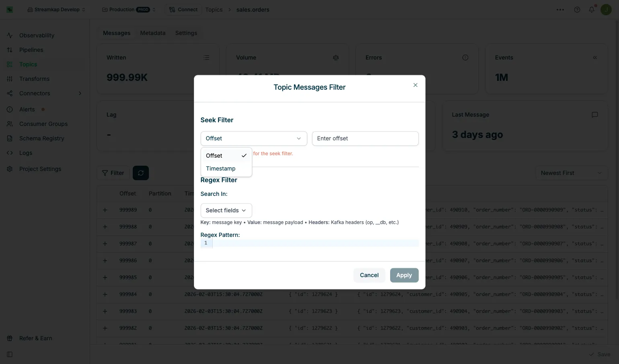The width and height of the screenshot is (619, 364).
Task: Click the Alerts sidebar icon
Action: tap(10, 109)
